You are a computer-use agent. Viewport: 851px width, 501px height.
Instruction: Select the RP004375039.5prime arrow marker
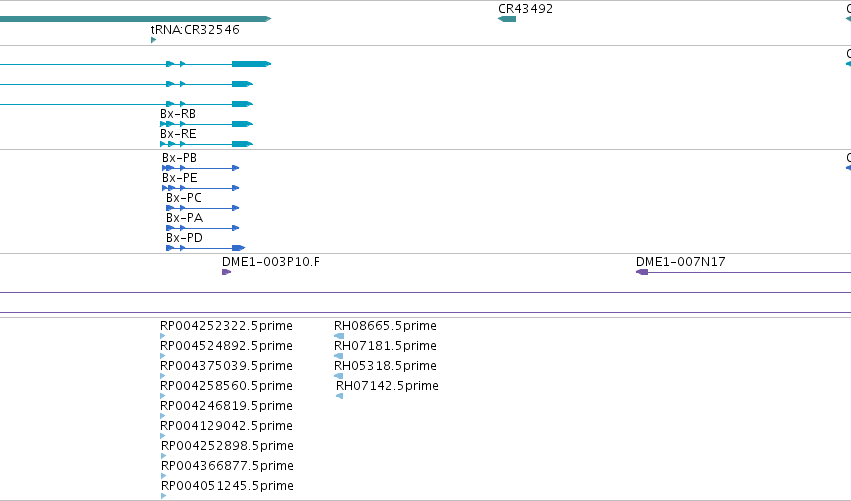pyautogui.click(x=163, y=376)
